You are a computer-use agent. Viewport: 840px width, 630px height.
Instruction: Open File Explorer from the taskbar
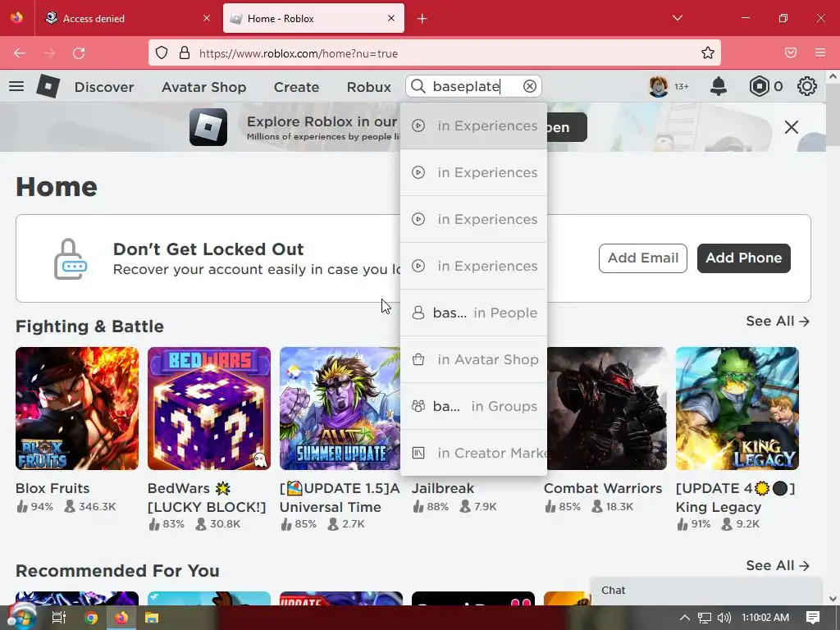(152, 617)
